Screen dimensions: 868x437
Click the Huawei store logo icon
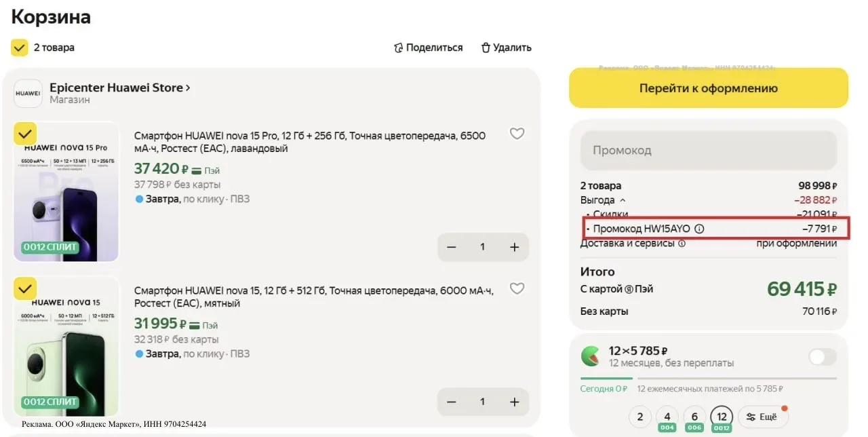coord(28,94)
